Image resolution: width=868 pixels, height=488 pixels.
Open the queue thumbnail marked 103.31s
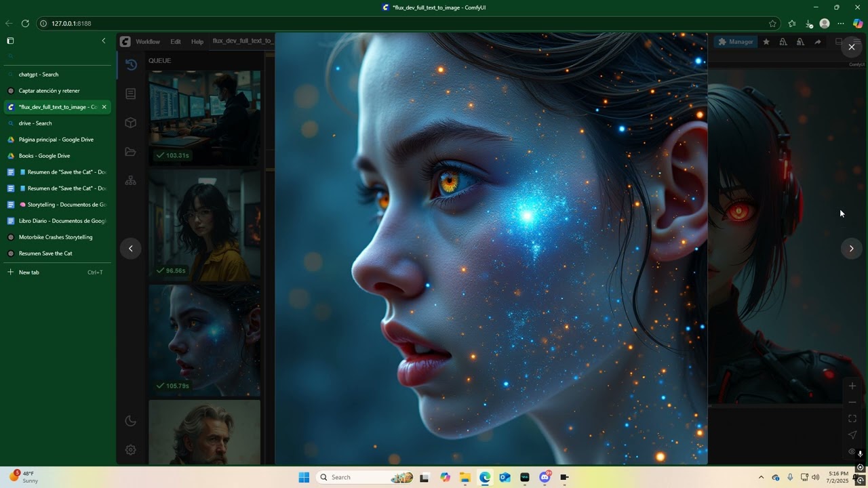pyautogui.click(x=204, y=118)
